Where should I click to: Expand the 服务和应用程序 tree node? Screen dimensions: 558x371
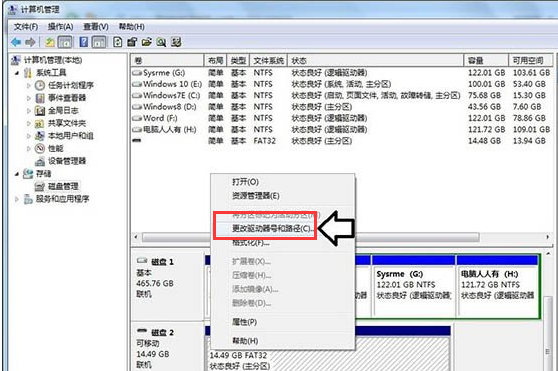point(17,199)
